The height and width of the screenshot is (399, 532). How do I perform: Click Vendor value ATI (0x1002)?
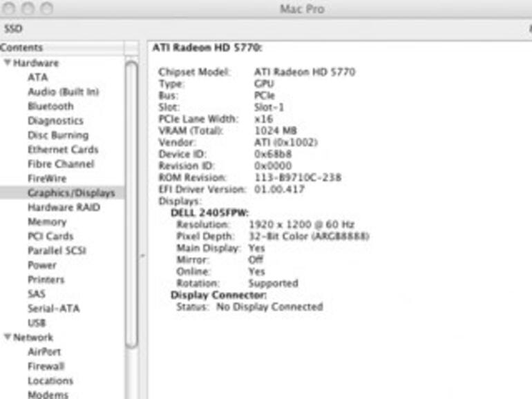285,142
